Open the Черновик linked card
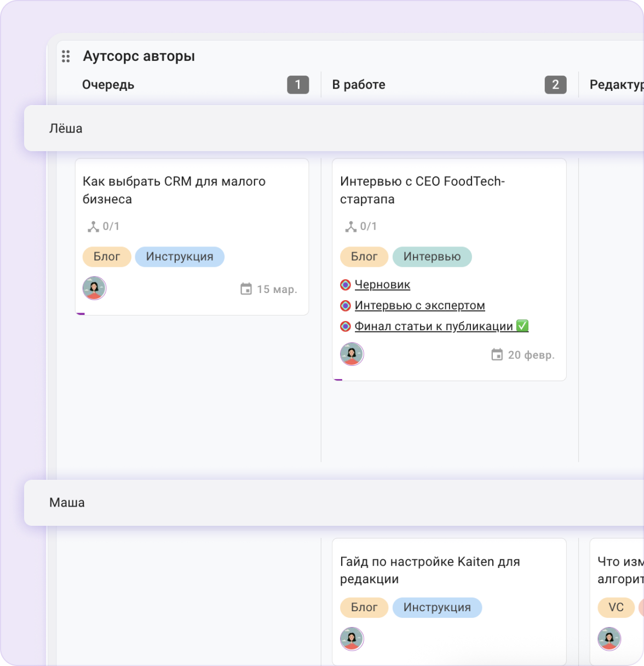Viewport: 644px width, 666px height. [382, 285]
